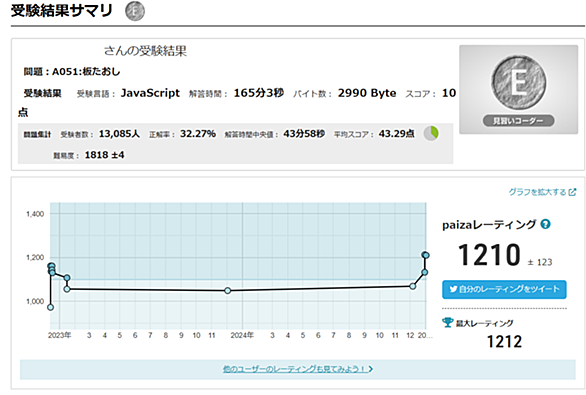
Task: Click the 問題：A051:板たおし title text
Action: (72, 71)
